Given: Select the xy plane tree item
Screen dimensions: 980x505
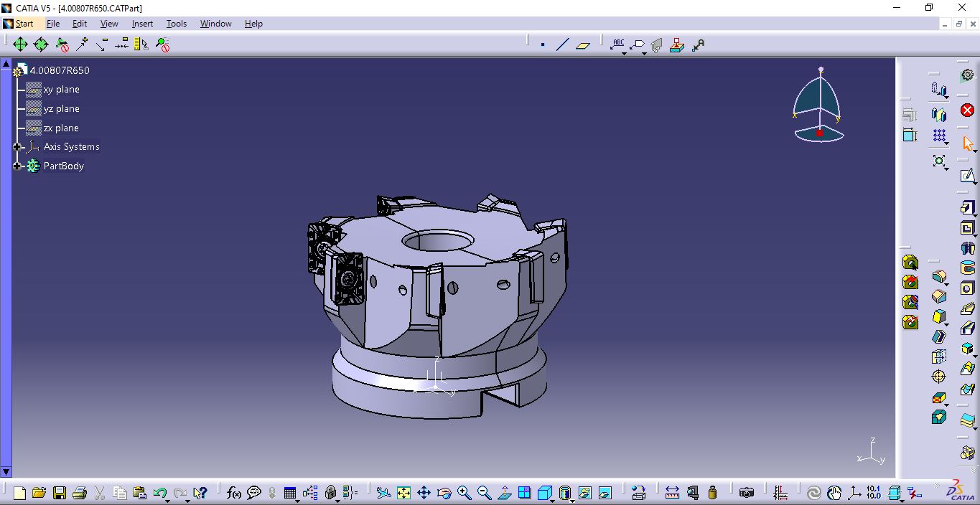Looking at the screenshot, I should point(61,90).
